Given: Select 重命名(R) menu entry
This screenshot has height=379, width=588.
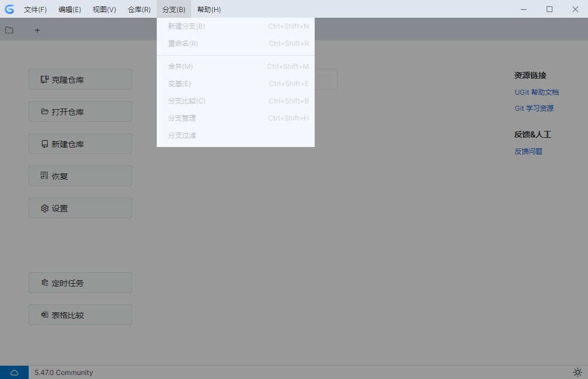Looking at the screenshot, I should pyautogui.click(x=235, y=44).
